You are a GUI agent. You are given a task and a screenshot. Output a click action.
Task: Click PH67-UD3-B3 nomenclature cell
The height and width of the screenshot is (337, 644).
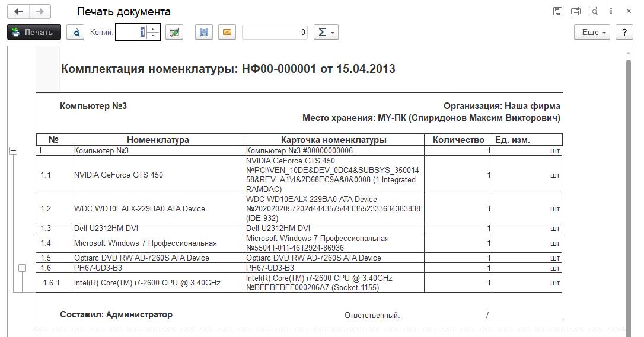158,268
